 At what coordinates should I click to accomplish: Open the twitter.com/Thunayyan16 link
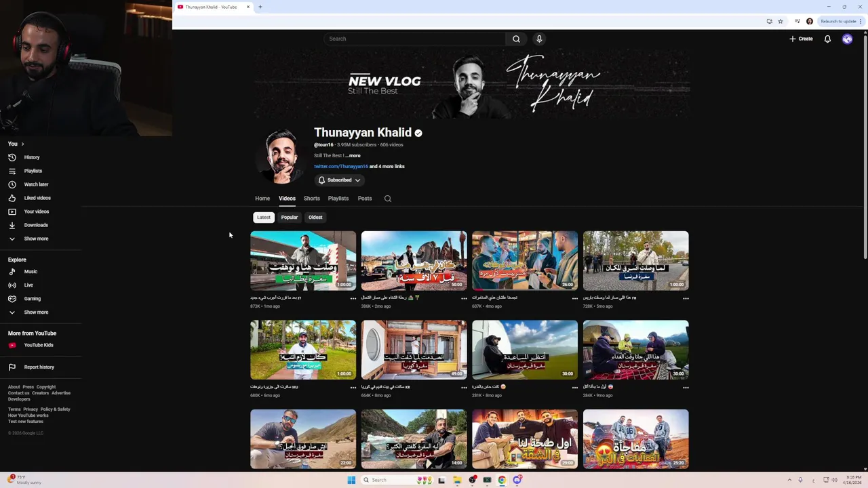tap(341, 167)
